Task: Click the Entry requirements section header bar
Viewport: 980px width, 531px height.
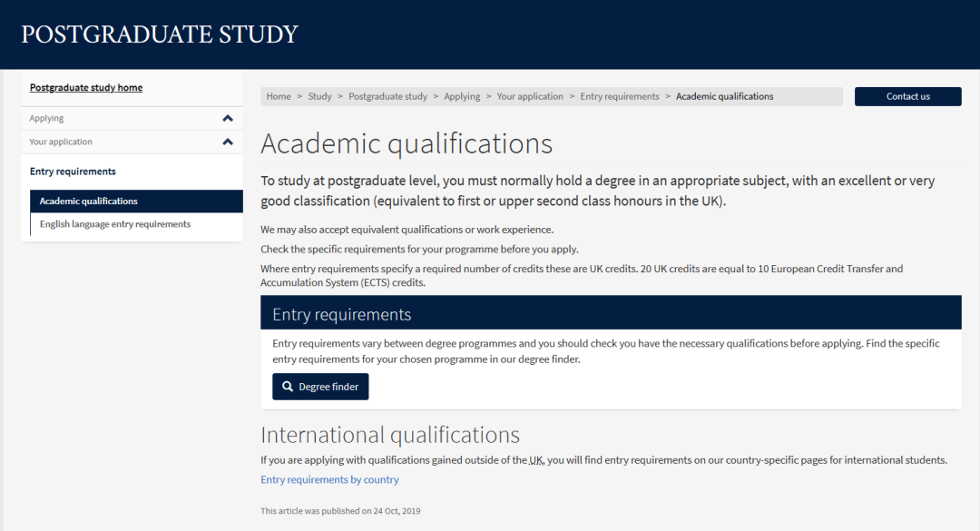Action: [x=611, y=313]
